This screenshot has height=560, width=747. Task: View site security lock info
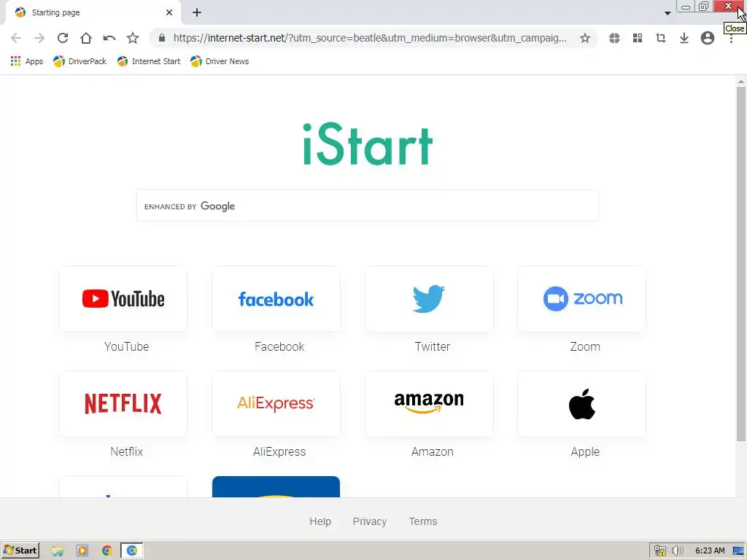tap(162, 38)
